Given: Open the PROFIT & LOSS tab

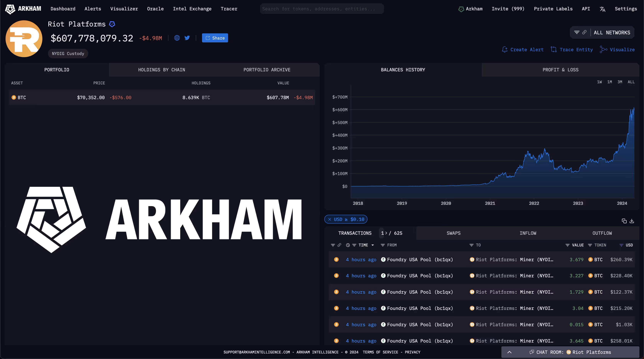Looking at the screenshot, I should (x=560, y=70).
